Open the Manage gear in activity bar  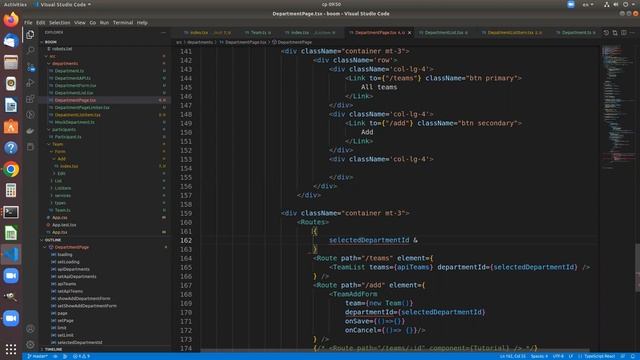point(30,344)
